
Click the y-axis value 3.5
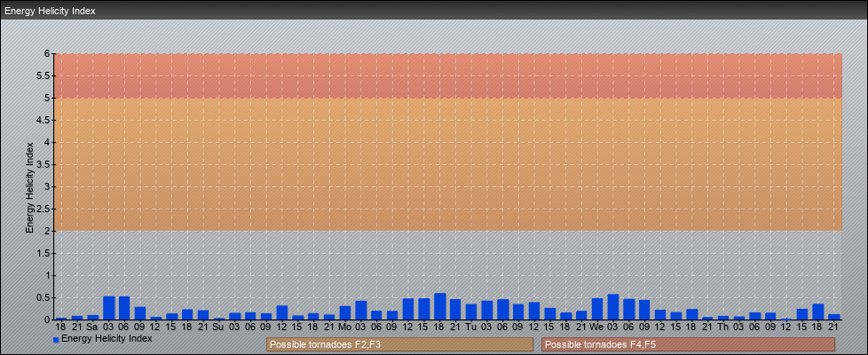[44, 164]
